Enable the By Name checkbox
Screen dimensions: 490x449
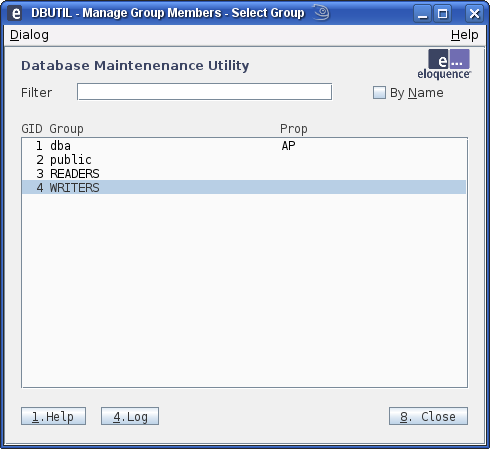tap(379, 93)
